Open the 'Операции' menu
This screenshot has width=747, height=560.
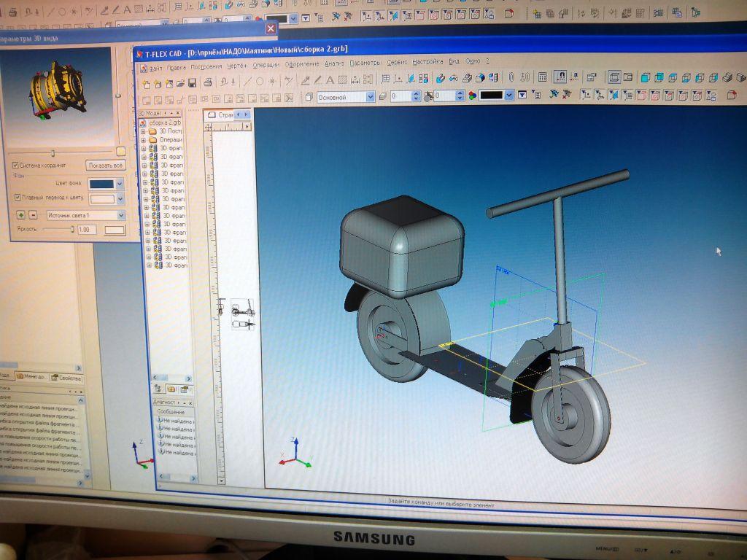tap(266, 65)
